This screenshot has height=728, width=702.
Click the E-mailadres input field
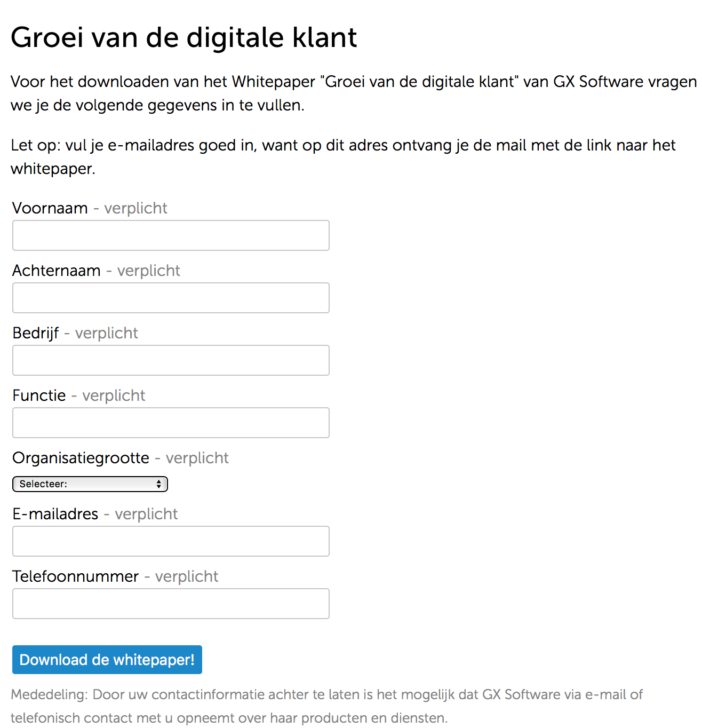[x=171, y=541]
